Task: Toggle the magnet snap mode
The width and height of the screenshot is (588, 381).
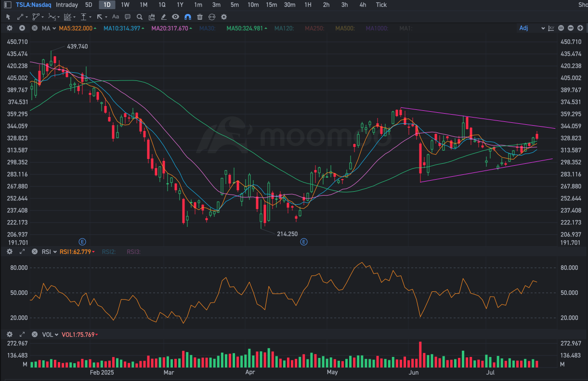Action: point(188,17)
